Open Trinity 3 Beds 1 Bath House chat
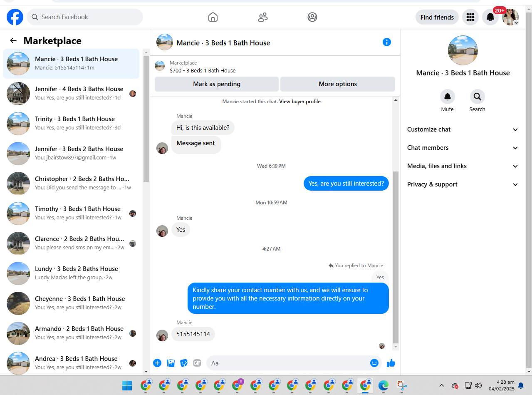Image resolution: width=532 pixels, height=395 pixels. (x=72, y=124)
